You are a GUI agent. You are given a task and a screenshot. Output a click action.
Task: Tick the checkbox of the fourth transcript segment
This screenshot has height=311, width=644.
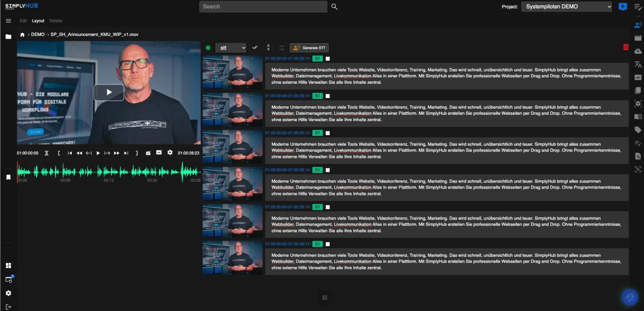[328, 170]
